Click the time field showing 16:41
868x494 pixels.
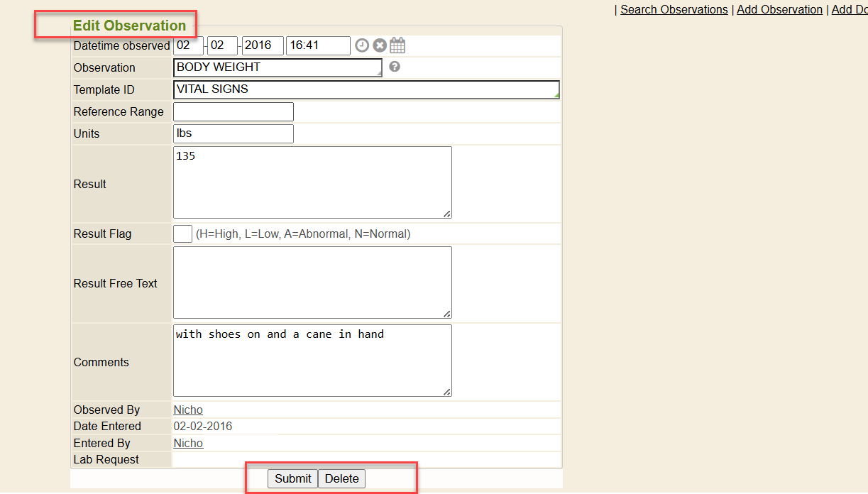click(318, 45)
